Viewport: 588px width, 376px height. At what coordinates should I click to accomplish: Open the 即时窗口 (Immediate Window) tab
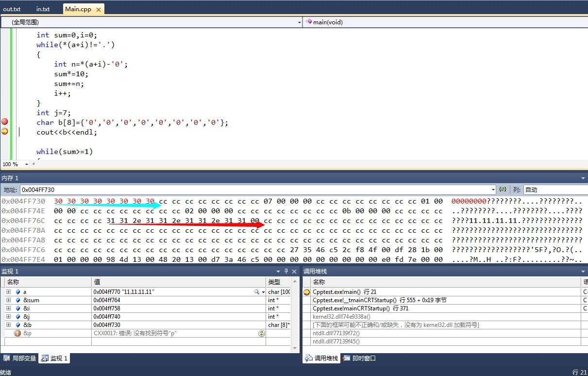click(x=359, y=358)
